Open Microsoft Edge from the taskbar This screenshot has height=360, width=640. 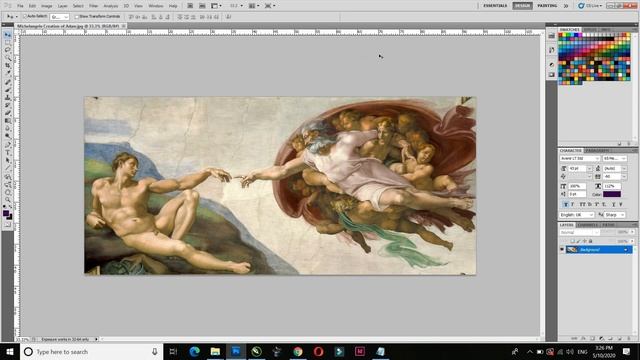click(x=195, y=351)
